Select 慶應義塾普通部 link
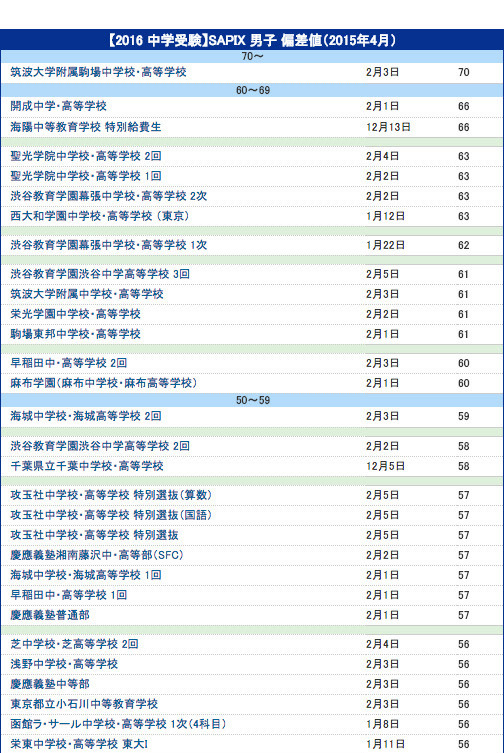 [50, 615]
